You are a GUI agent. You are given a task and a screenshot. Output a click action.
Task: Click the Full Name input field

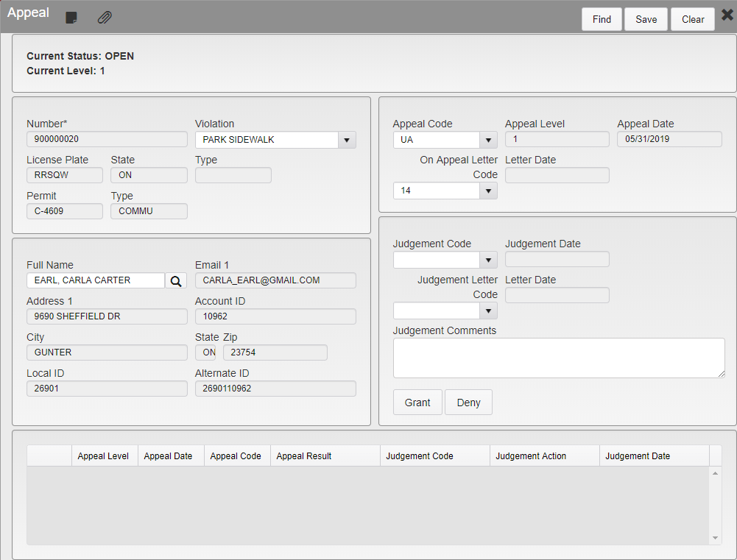click(x=96, y=280)
